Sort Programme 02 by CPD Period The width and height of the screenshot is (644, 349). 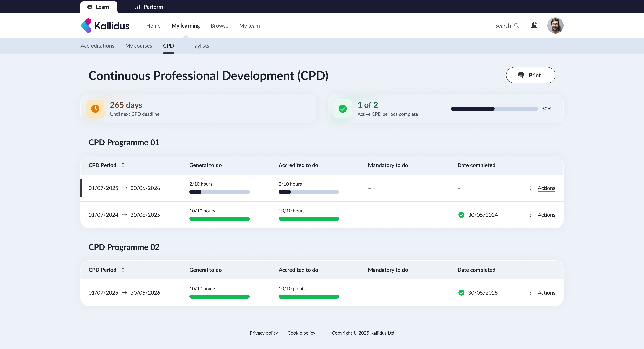(x=123, y=270)
